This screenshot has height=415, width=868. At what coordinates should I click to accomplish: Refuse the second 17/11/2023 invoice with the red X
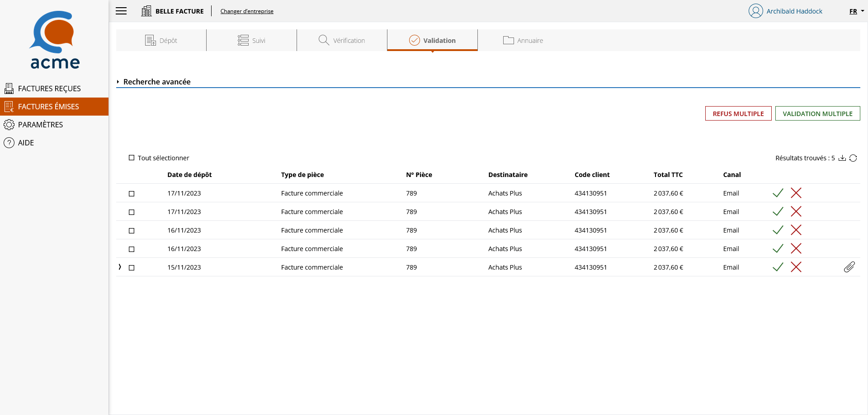pos(796,212)
